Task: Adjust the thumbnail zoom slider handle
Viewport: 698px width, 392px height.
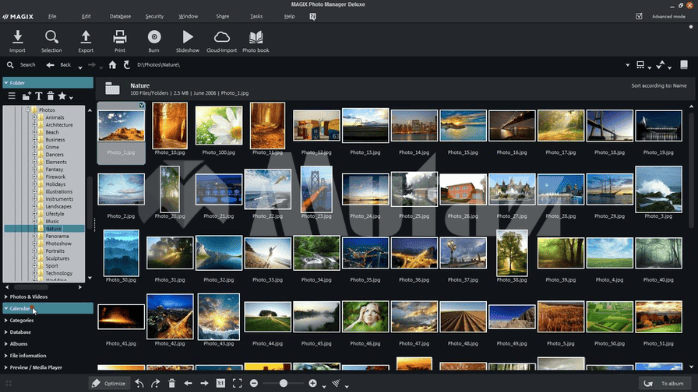Action: coord(283,383)
